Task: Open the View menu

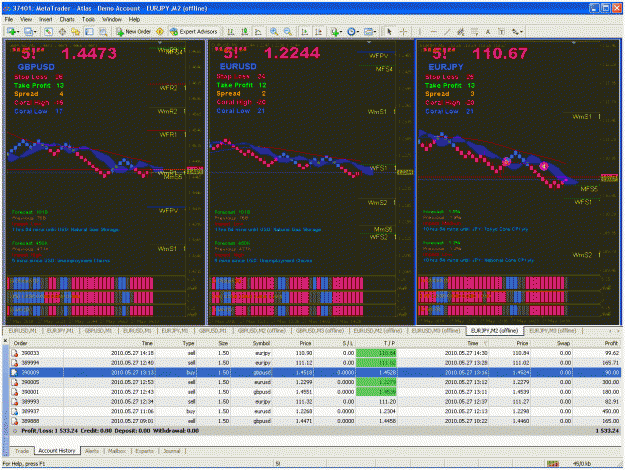Action: (26, 19)
